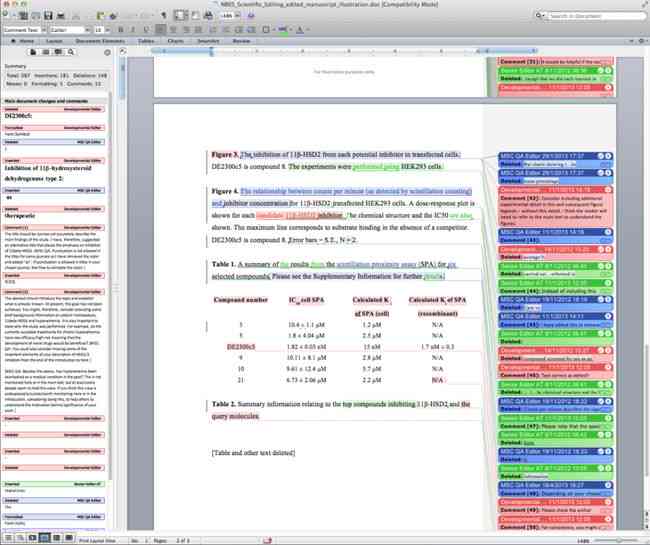The height and width of the screenshot is (545, 650).
Task: Reject change in top 'Deleted: the charts showing' balloon
Action: [x=608, y=156]
